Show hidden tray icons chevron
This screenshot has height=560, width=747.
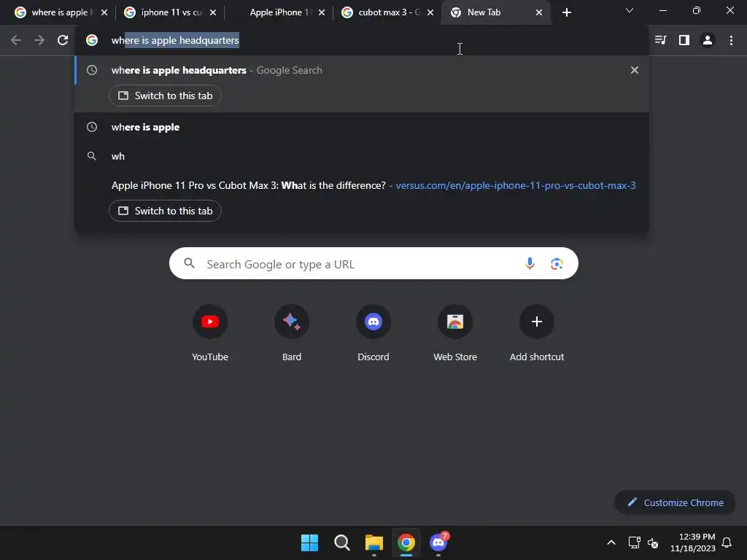[611, 542]
